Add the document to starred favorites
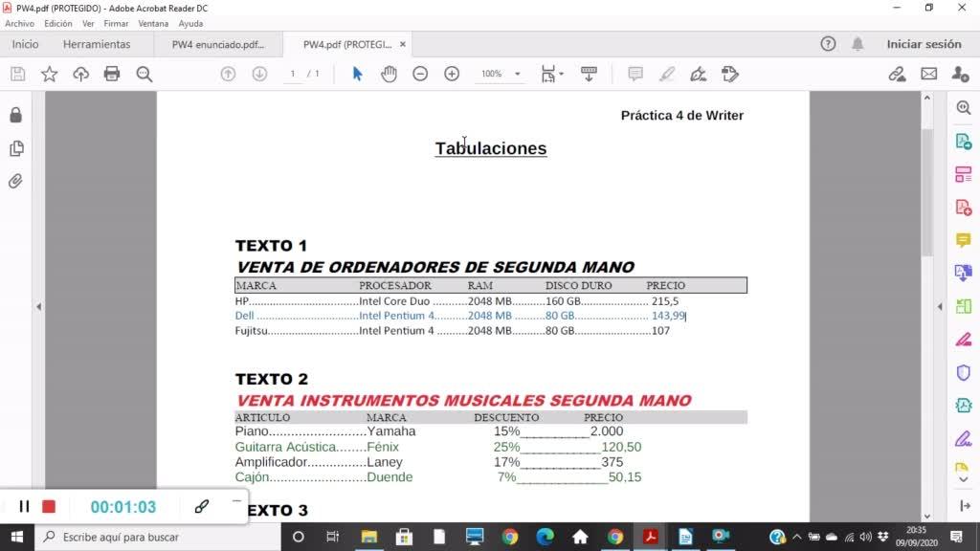Image resolution: width=980 pixels, height=551 pixels. point(50,74)
